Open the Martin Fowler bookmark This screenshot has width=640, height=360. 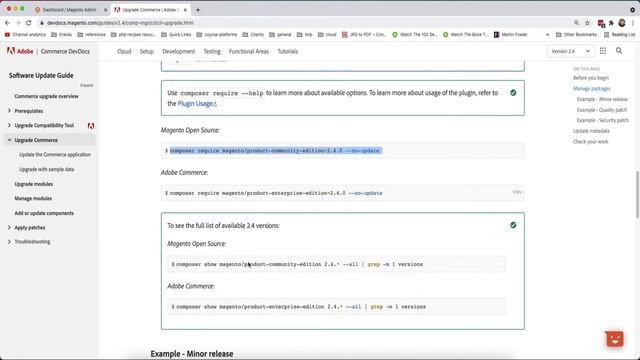[x=511, y=35]
